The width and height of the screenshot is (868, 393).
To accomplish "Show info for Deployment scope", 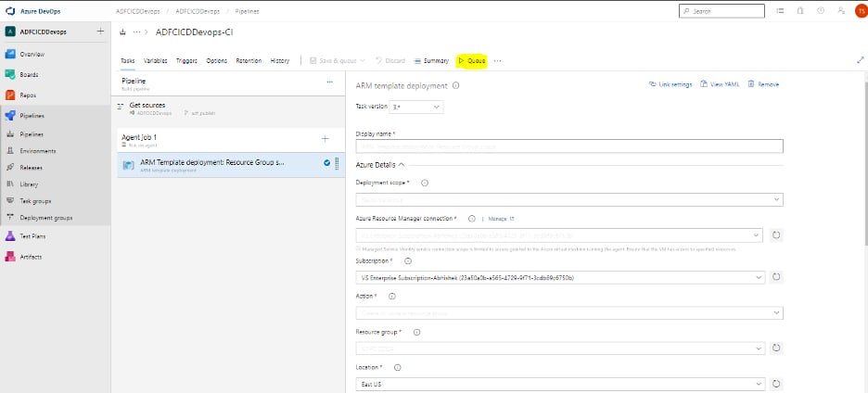I will [425, 183].
